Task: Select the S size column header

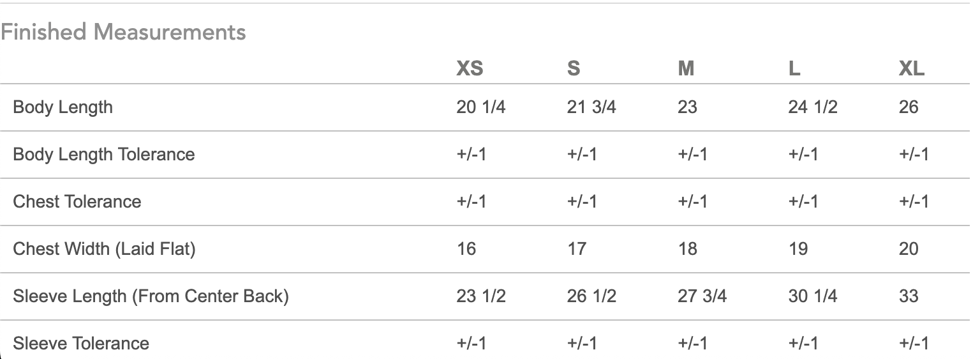Action: coord(574,68)
